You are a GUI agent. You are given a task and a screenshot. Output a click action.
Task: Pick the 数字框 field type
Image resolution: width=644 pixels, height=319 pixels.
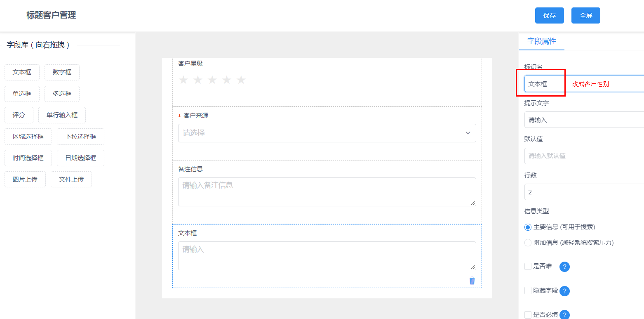[x=62, y=72]
